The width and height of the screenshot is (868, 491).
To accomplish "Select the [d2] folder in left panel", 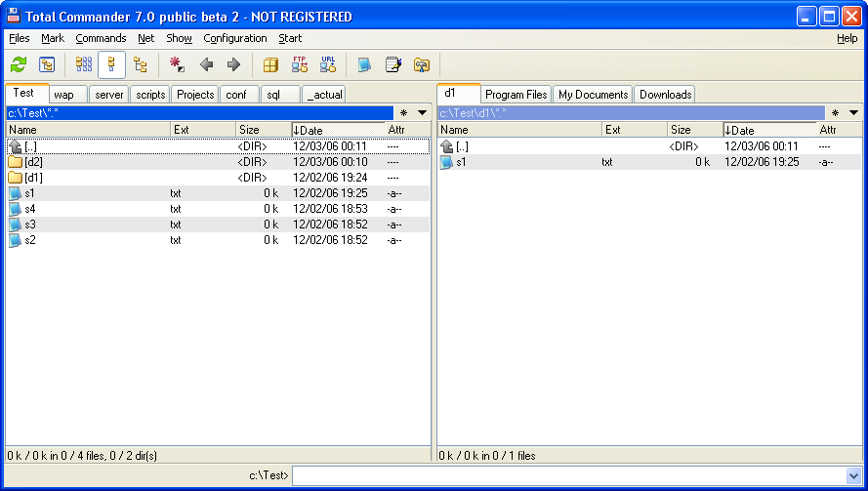I will [x=218, y=162].
